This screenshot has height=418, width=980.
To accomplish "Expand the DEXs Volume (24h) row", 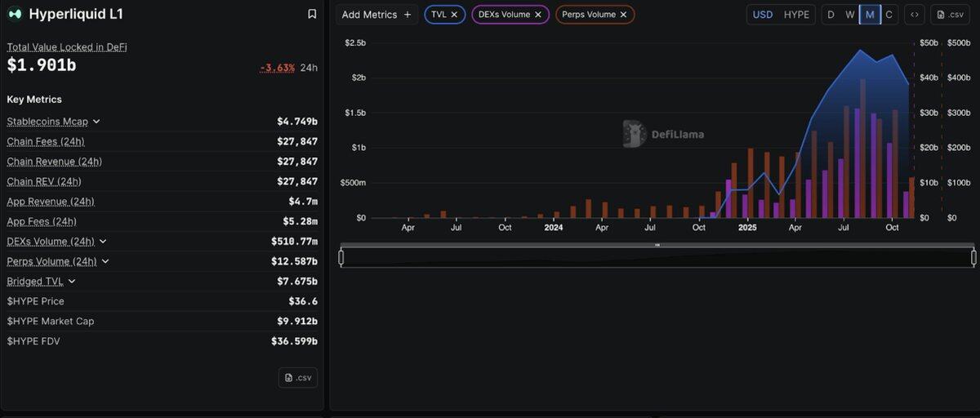I will [x=103, y=242].
